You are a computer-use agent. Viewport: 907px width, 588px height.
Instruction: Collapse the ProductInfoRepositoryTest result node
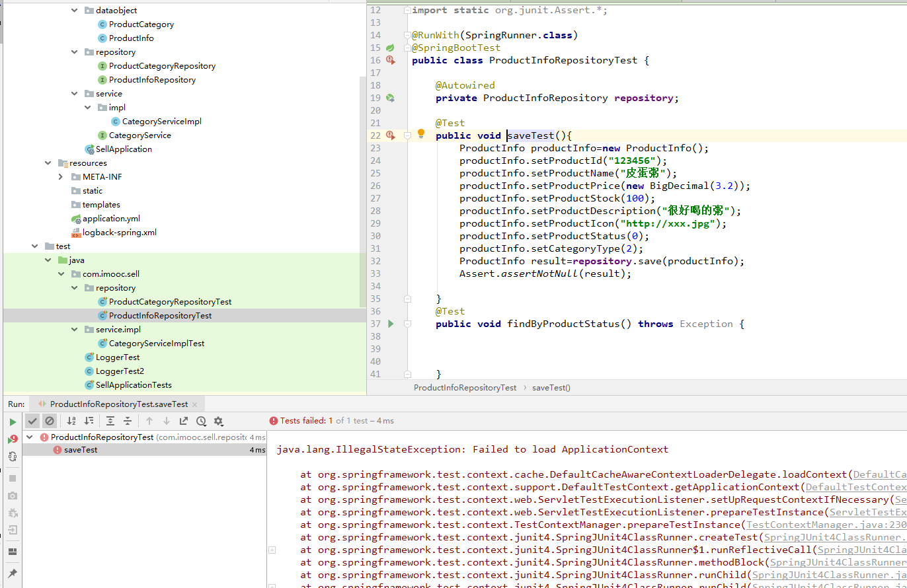click(30, 437)
